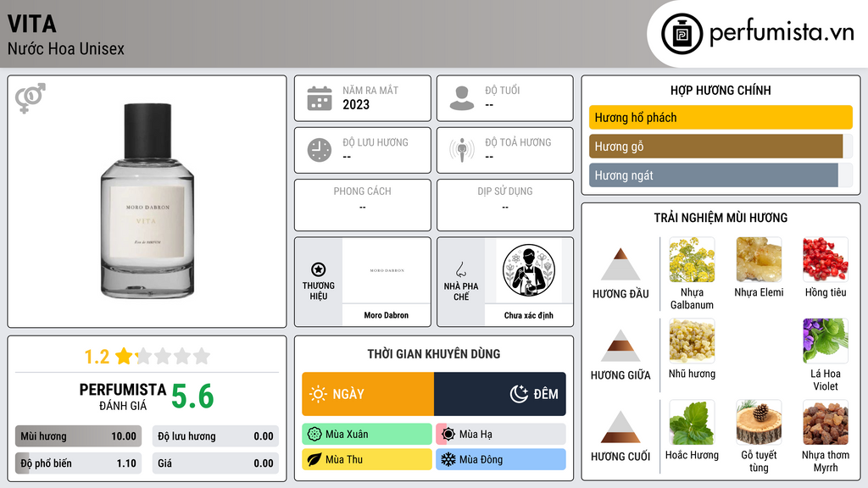Open the Nhựa Elemi note image
Image resolution: width=868 pixels, height=488 pixels.
(759, 260)
